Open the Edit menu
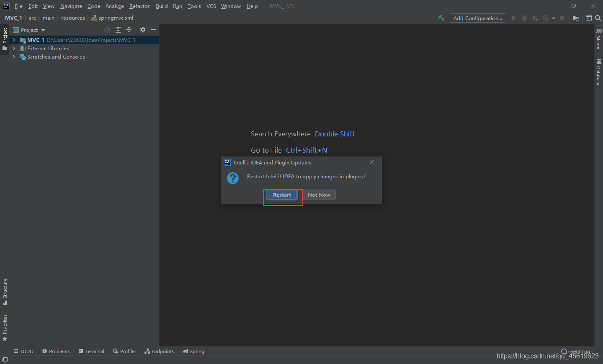The height and width of the screenshot is (364, 603). click(33, 6)
